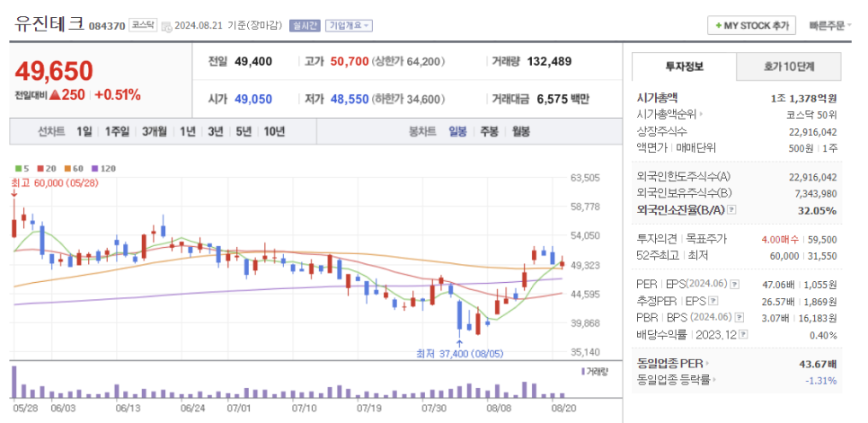The height and width of the screenshot is (423, 868).
Task: Click the 거래량 value 132,489
Action: pos(549,61)
